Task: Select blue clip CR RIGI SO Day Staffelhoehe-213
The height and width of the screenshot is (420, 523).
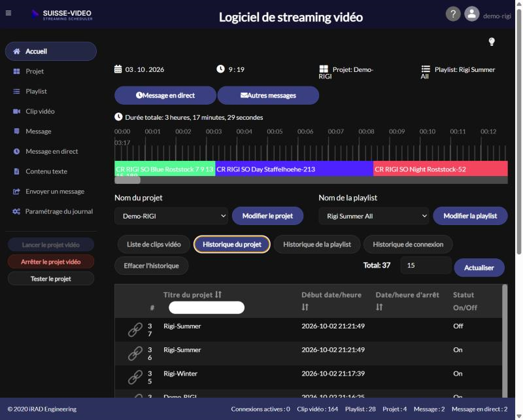Action: pos(294,169)
